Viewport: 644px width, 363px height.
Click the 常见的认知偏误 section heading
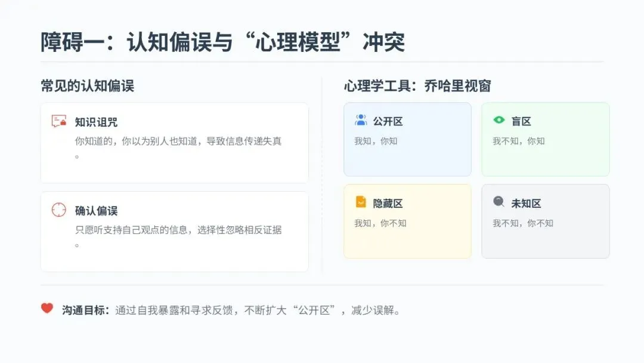87,86
